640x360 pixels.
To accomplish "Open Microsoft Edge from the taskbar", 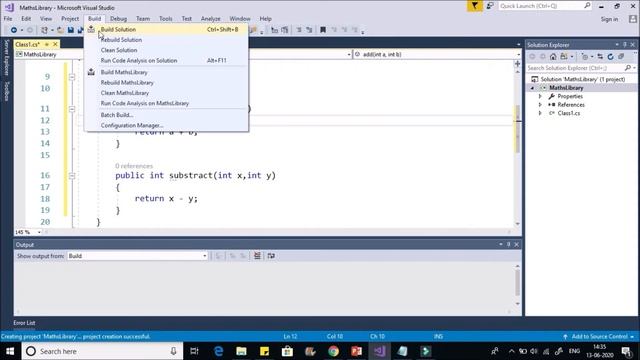I will pyautogui.click(x=218, y=351).
